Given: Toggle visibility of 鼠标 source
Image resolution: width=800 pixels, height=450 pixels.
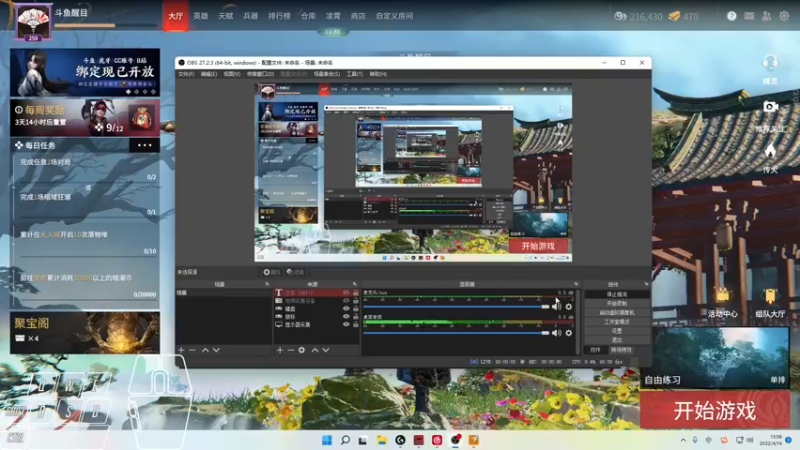Looking at the screenshot, I should tap(346, 316).
